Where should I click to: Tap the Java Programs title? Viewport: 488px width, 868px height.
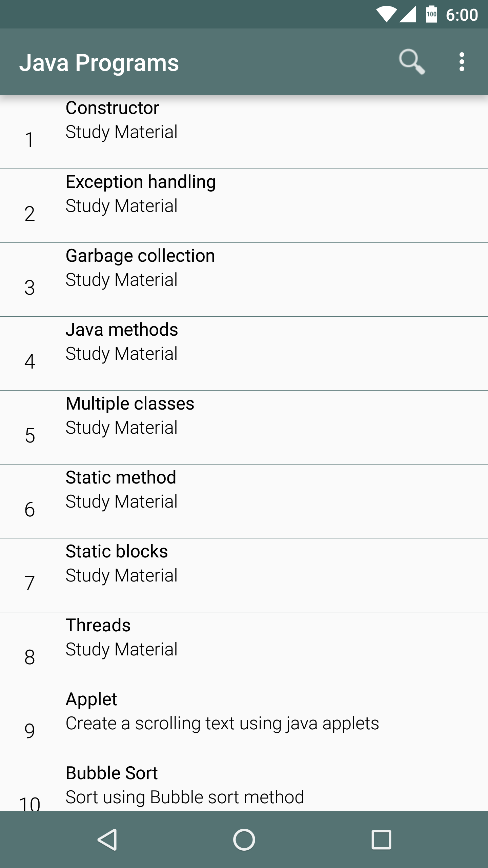pos(99,63)
